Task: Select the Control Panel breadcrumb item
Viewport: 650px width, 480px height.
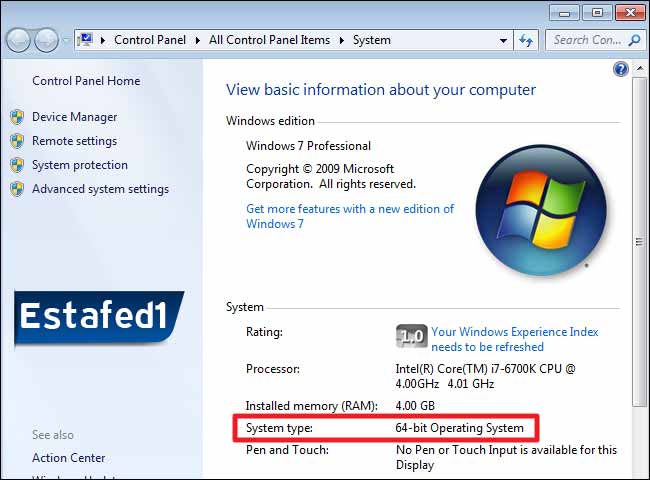Action: [x=151, y=40]
